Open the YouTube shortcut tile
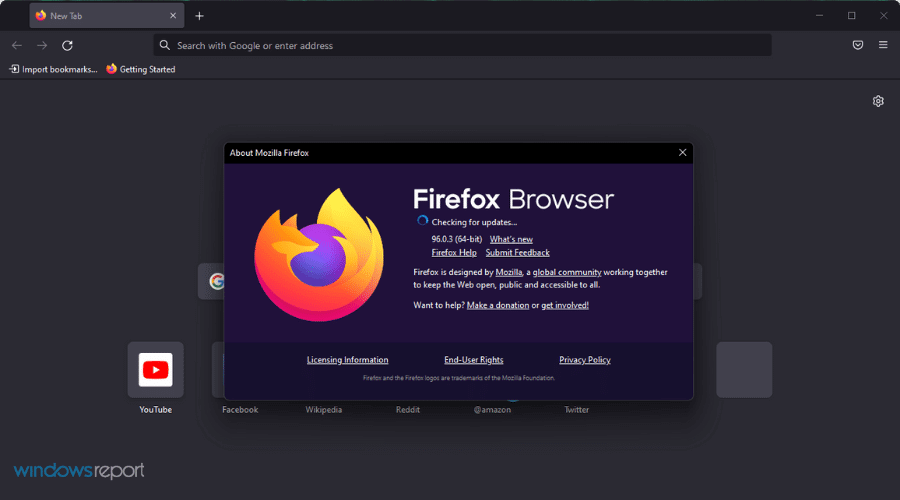 (156, 370)
